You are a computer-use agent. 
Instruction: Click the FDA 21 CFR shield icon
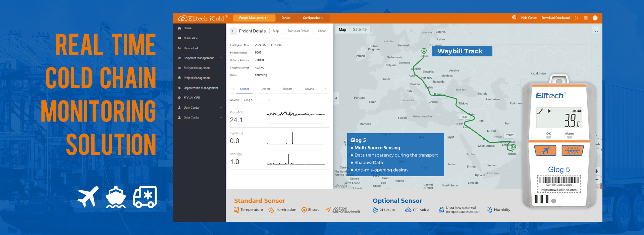pyautogui.click(x=179, y=98)
